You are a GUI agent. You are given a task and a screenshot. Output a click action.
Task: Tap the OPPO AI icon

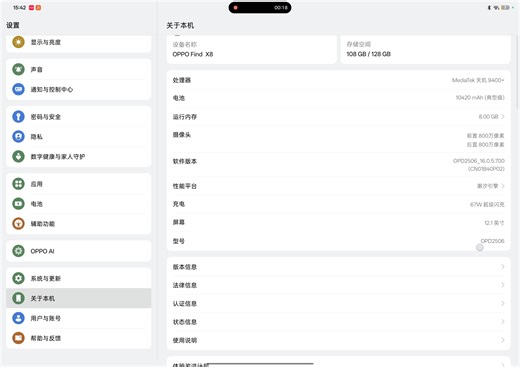(18, 251)
